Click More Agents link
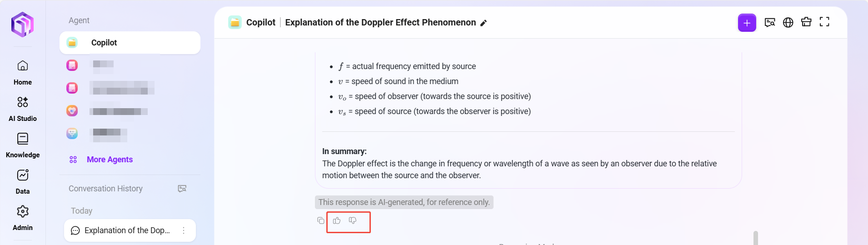Viewport: 868px width, 245px height. [110, 160]
